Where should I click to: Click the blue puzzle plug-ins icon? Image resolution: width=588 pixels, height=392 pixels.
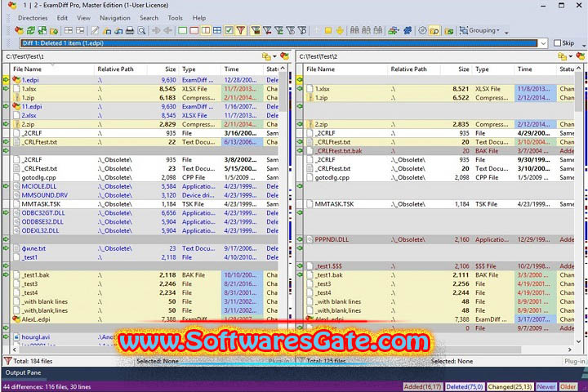click(408, 30)
